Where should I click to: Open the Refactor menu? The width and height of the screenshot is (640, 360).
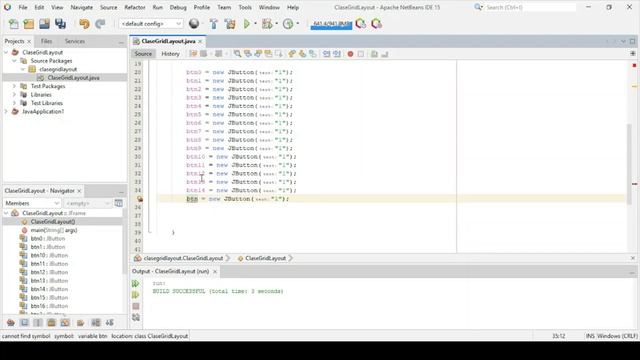pos(135,7)
